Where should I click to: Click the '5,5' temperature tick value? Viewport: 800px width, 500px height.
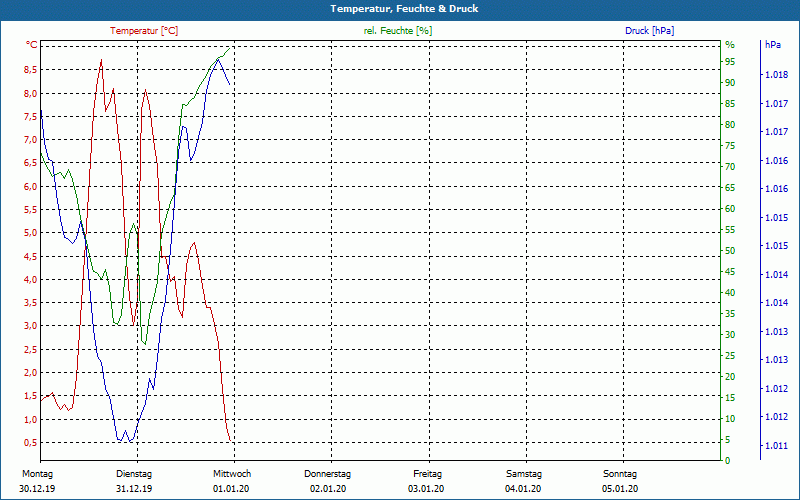click(x=31, y=210)
